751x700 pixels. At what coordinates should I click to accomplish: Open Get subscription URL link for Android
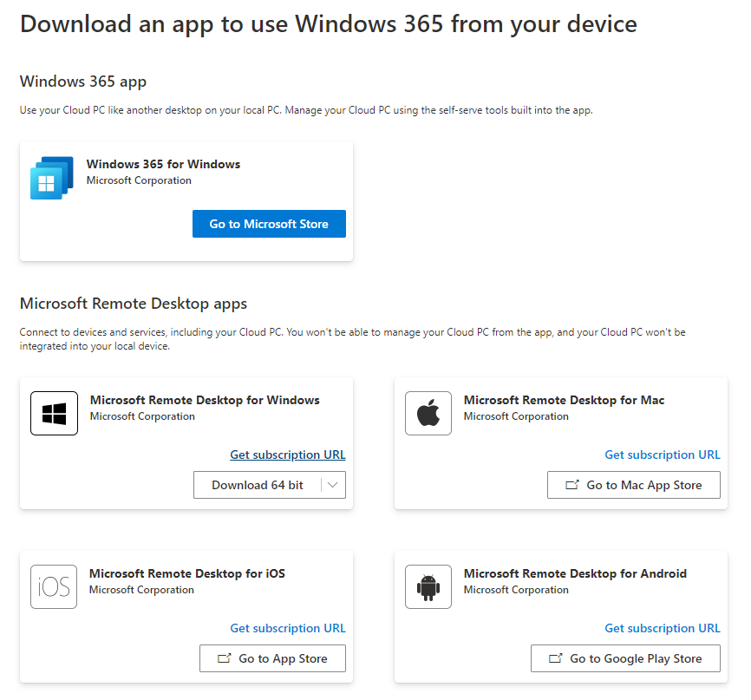pos(663,628)
